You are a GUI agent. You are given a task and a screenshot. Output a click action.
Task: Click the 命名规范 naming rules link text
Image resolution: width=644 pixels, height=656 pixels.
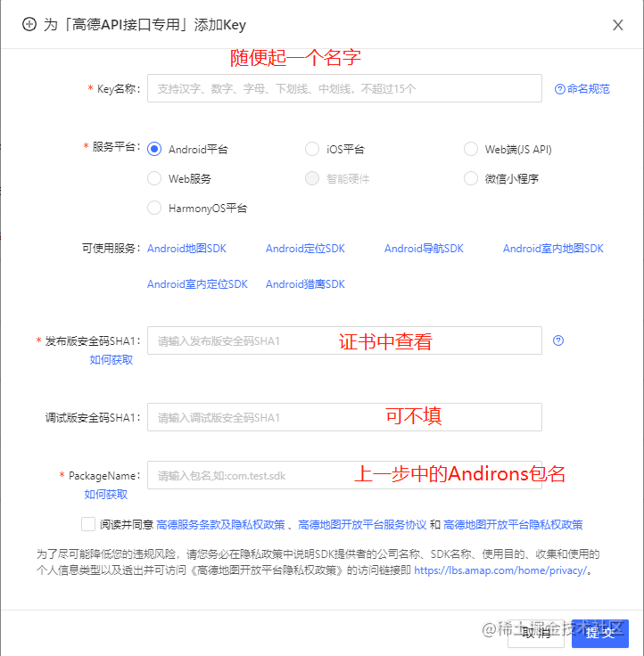point(589,89)
